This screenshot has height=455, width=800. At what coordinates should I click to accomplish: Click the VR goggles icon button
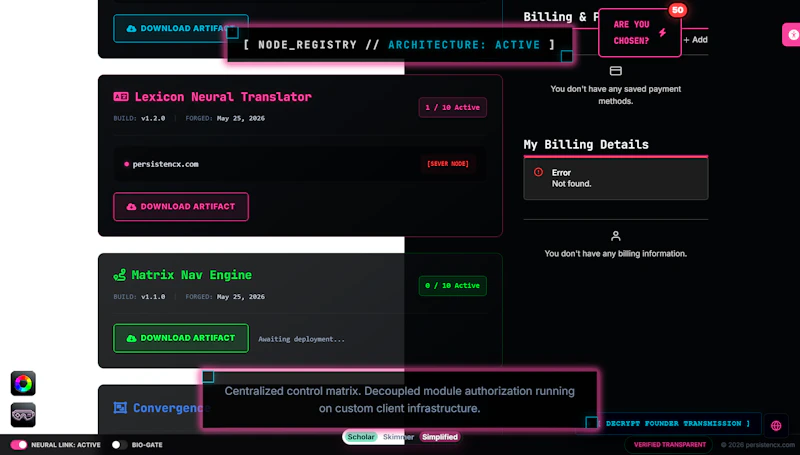point(23,415)
